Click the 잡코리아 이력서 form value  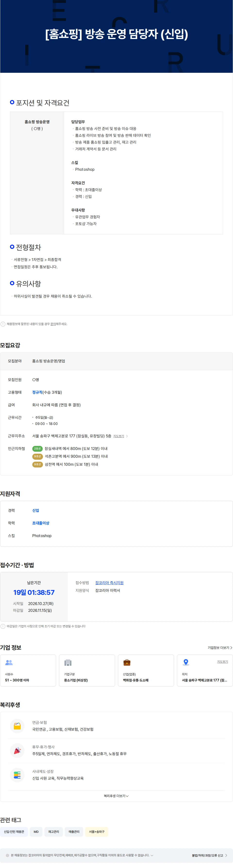(108, 590)
